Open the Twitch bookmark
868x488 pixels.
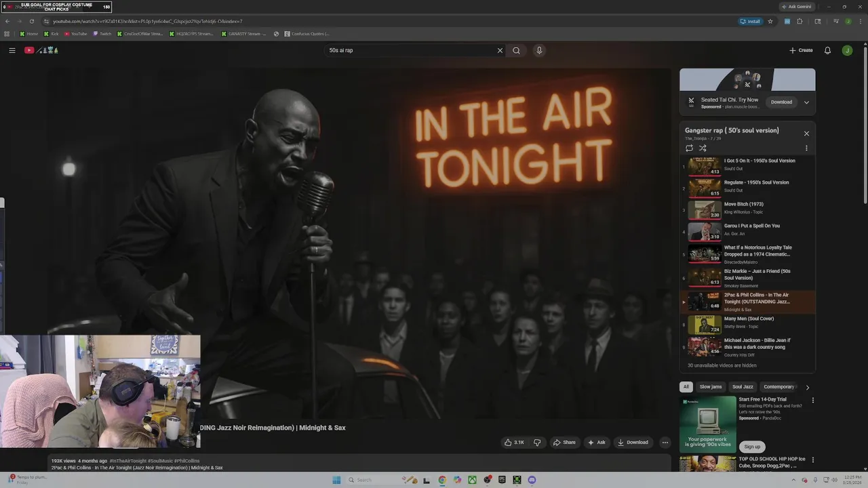click(102, 34)
